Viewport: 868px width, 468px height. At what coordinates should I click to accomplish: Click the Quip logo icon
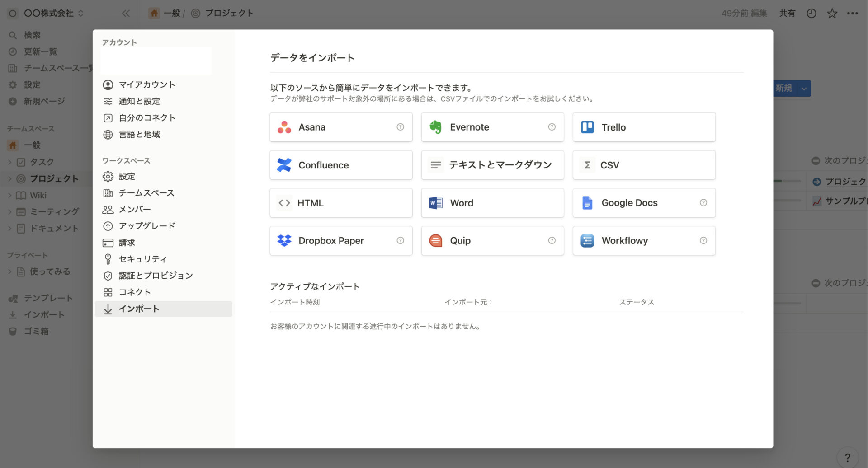435,241
